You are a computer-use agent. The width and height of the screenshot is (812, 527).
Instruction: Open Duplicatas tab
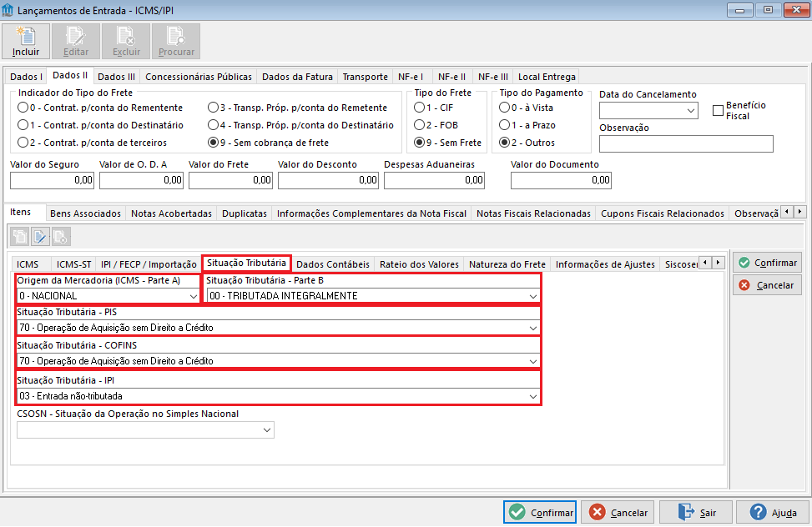coord(245,213)
